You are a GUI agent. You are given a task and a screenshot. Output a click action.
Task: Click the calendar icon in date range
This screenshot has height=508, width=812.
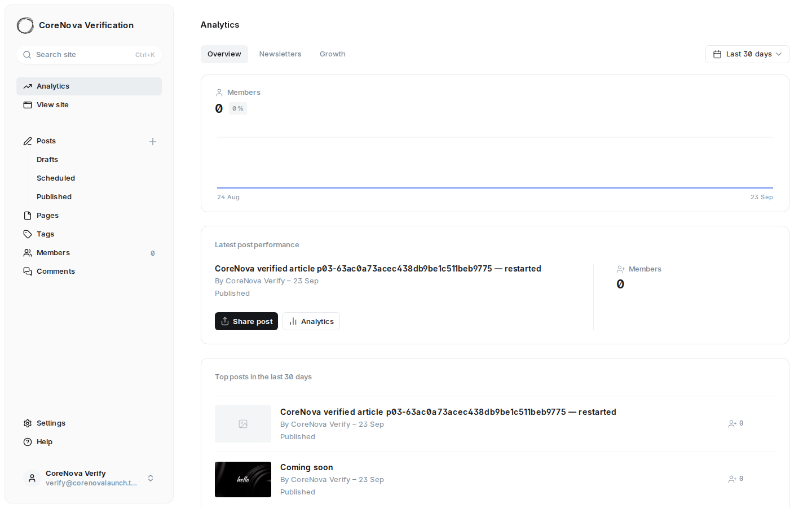tap(717, 54)
